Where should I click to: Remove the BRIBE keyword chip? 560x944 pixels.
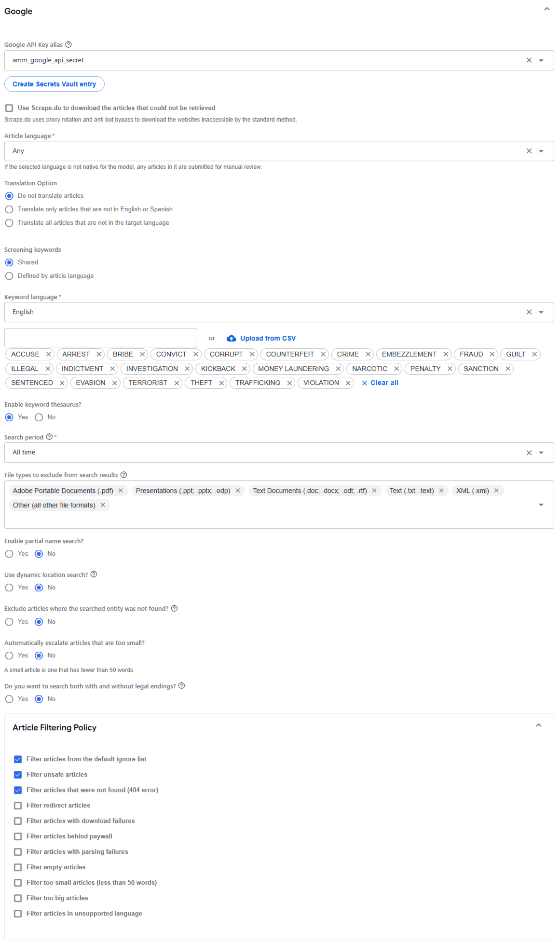142,354
